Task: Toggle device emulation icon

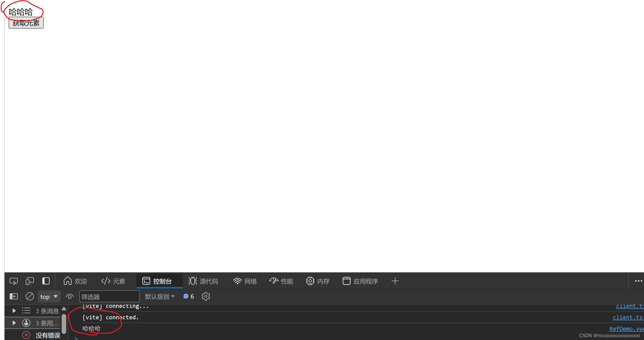Action: click(x=30, y=281)
